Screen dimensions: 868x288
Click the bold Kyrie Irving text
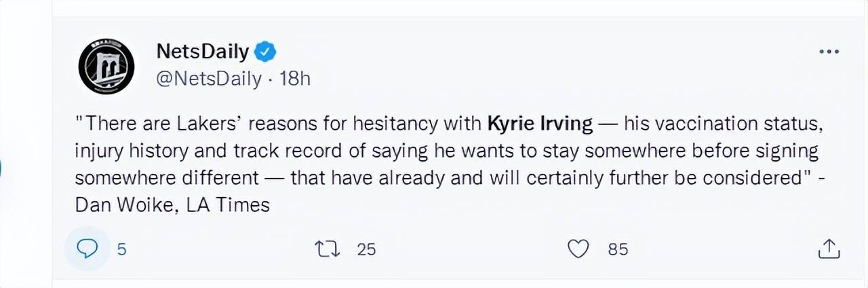pos(540,124)
